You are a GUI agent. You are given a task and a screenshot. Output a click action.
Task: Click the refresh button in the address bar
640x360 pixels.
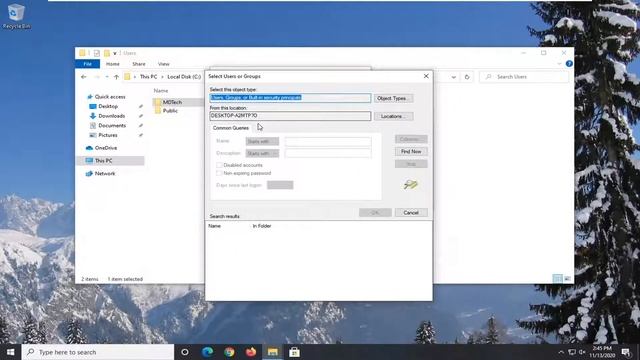point(467,77)
